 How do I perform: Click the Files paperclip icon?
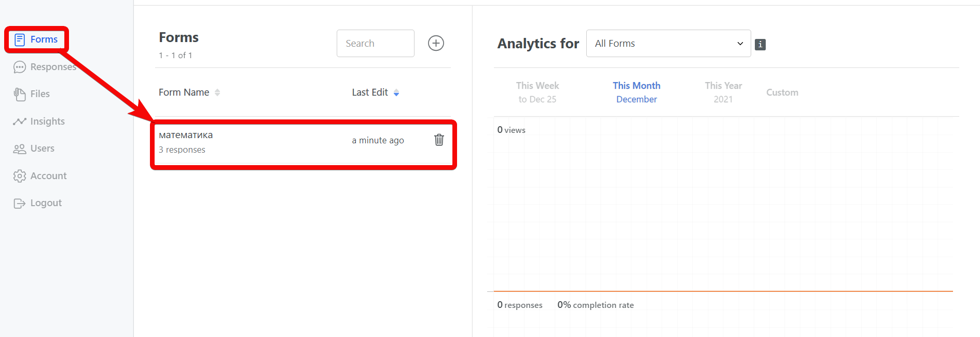[x=20, y=94]
